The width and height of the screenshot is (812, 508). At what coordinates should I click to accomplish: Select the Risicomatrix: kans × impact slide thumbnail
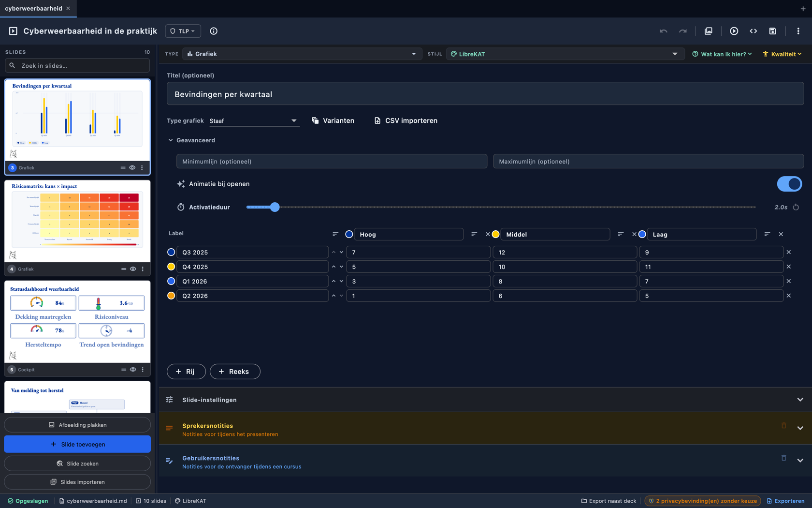77,221
